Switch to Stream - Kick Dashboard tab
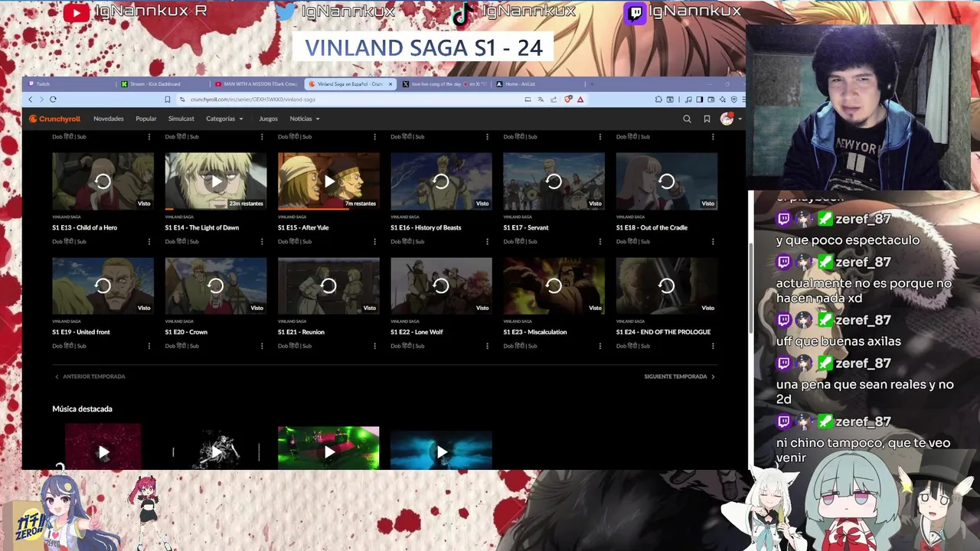The width and height of the screenshot is (980, 551). (x=162, y=84)
